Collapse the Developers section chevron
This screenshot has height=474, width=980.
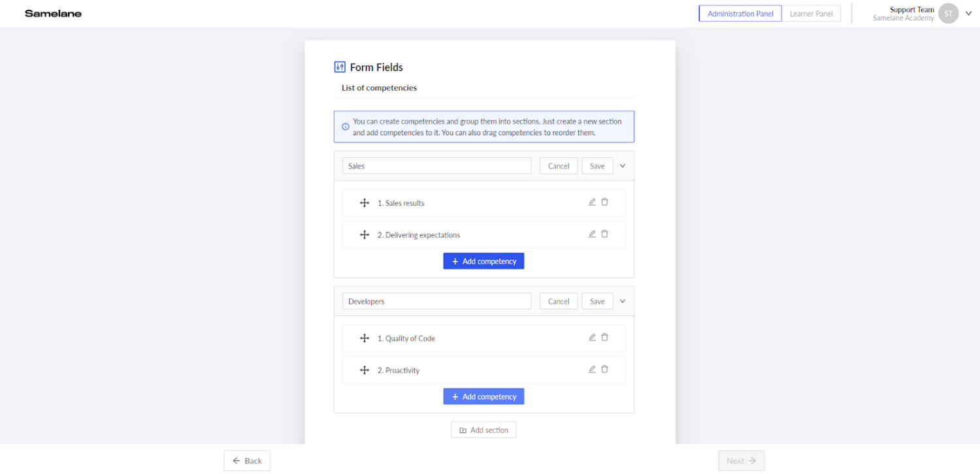point(623,302)
